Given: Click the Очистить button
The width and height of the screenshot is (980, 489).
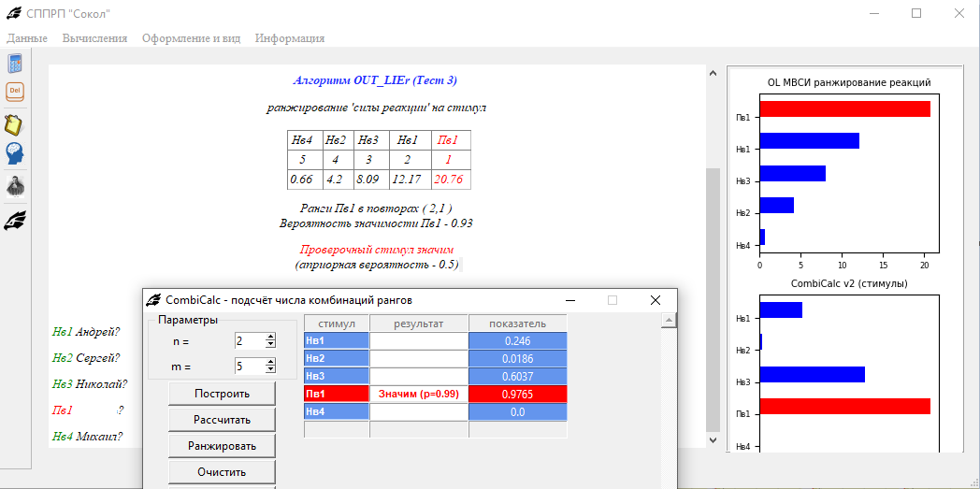Looking at the screenshot, I should click(222, 472).
